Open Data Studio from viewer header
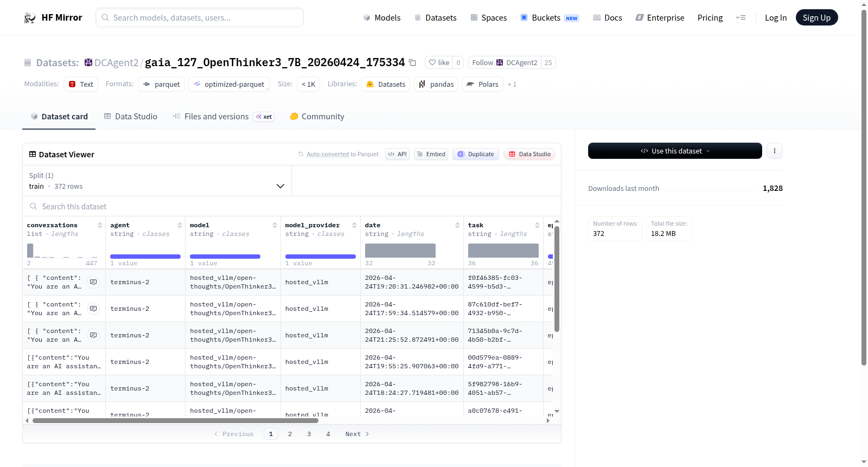 click(529, 154)
